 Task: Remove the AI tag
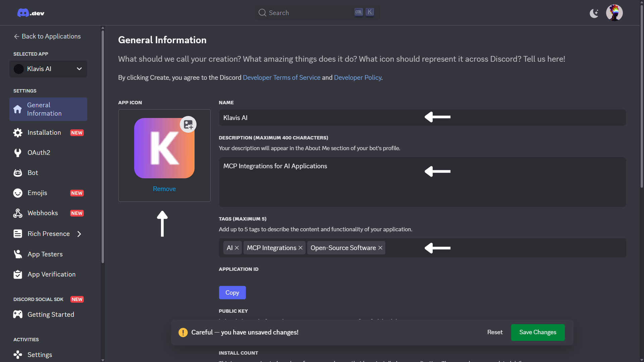pos(237,248)
